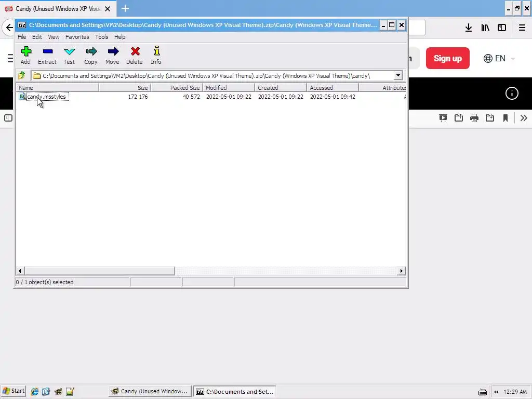Sort by Packed Size column
Viewport: 532px width, 399px height.
[177, 87]
